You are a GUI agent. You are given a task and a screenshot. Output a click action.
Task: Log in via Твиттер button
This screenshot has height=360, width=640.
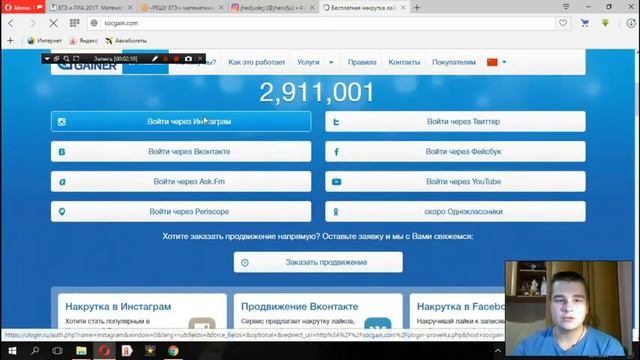click(x=455, y=121)
